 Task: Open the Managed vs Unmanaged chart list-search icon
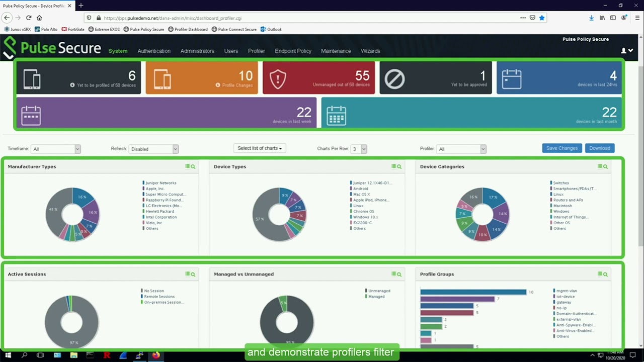point(396,274)
